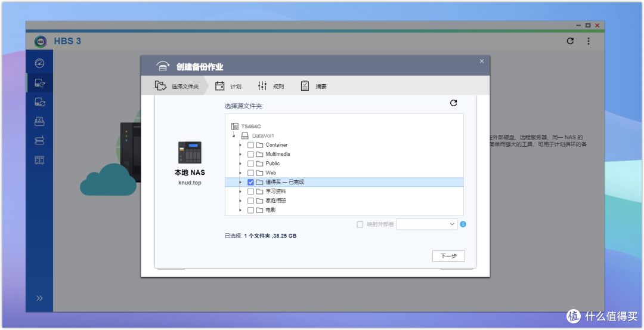Screen dimensions: 644x330
Task: Click the Public folder icon
Action: (x=259, y=163)
